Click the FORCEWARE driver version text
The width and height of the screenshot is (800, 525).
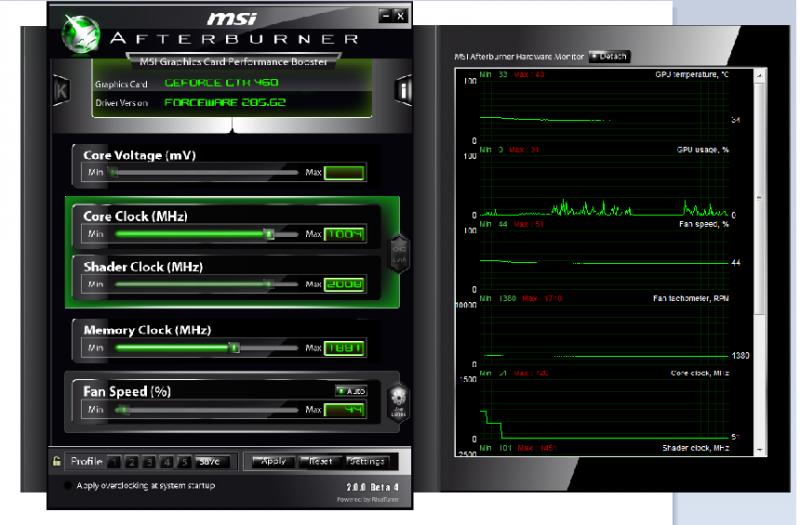(x=225, y=102)
